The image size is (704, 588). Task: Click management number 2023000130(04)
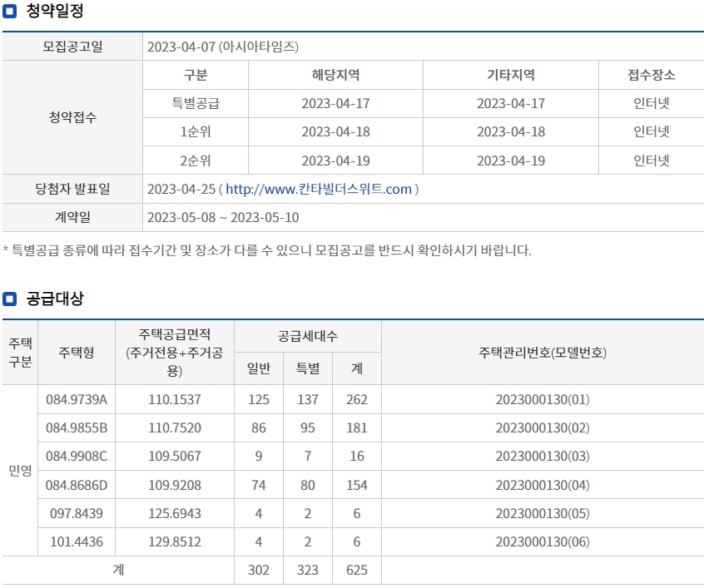543,485
